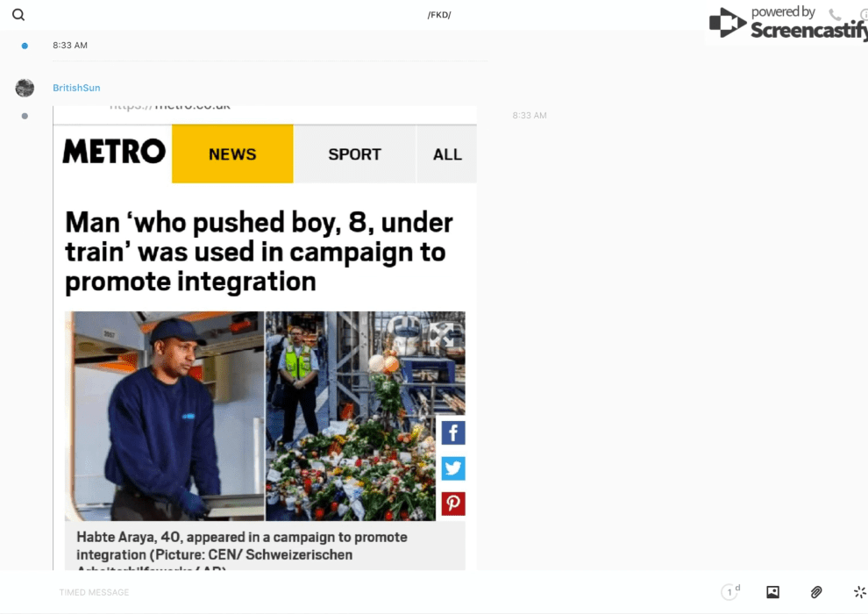Viewport: 868px width, 614px height.
Task: Select the NEWS tab
Action: [x=232, y=153]
